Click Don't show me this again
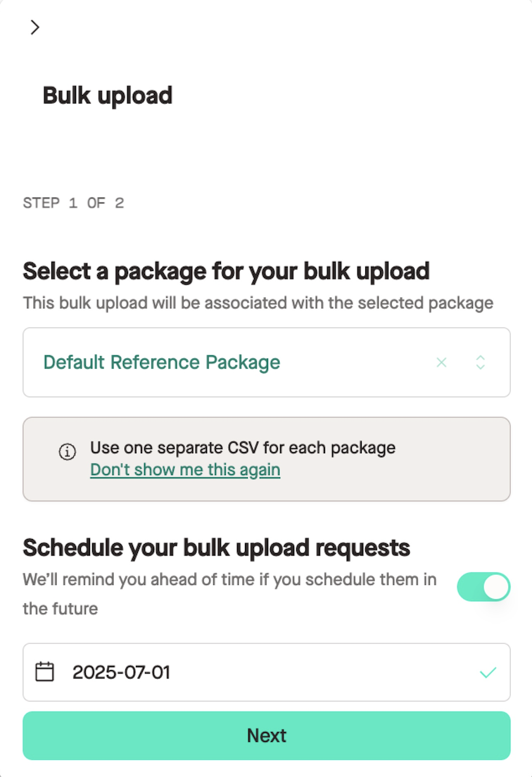Screen dimensions: 532x777 click(x=185, y=469)
